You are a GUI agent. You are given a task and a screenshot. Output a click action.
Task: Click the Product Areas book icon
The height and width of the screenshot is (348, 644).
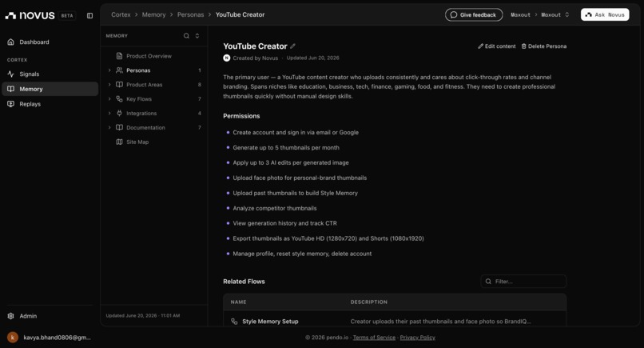119,85
